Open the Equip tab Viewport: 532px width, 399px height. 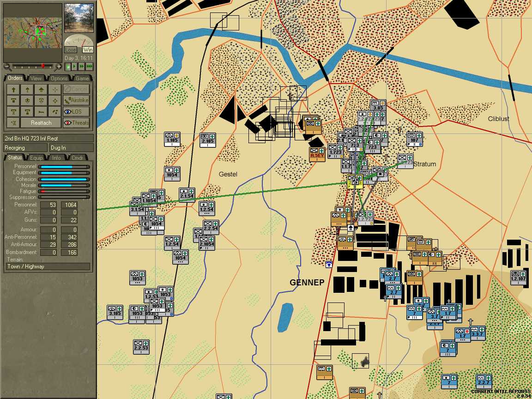(x=36, y=158)
